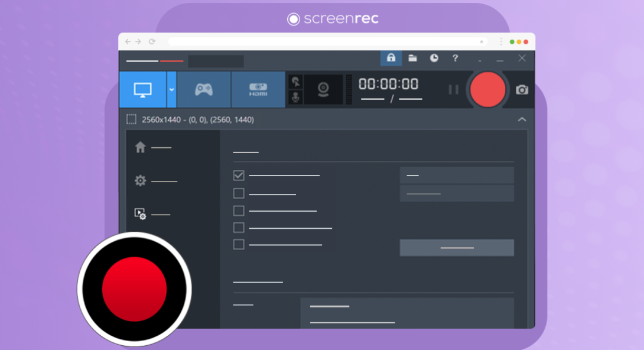Enable the webcam overlay icon
Viewport: 644px width, 350px height.
(323, 89)
